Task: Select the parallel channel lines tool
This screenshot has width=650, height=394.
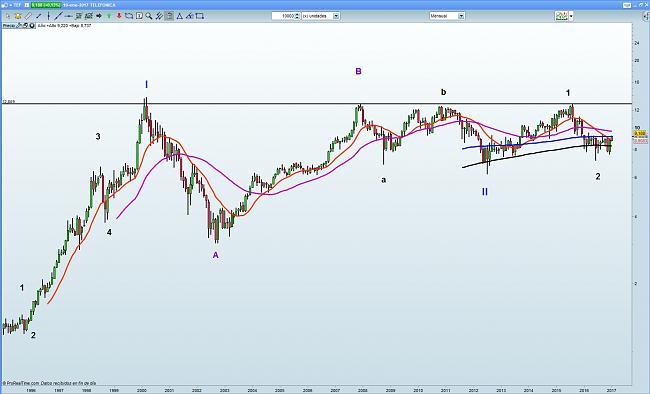Action: tap(159, 16)
